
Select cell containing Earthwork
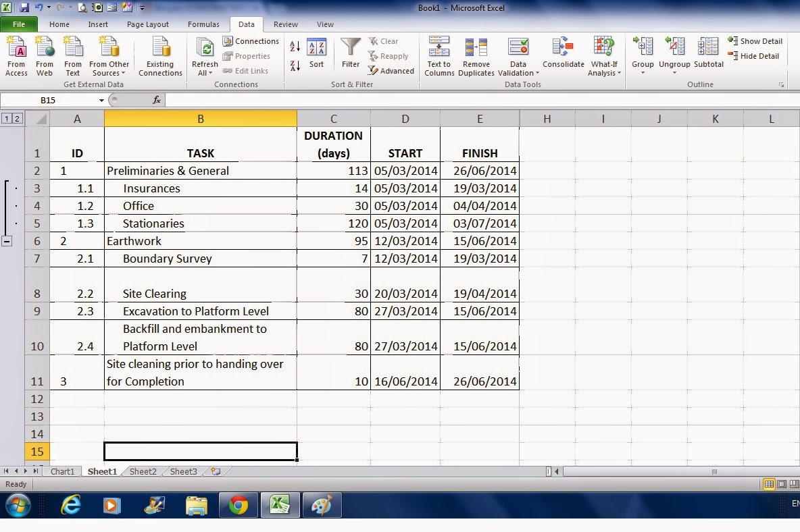point(201,241)
